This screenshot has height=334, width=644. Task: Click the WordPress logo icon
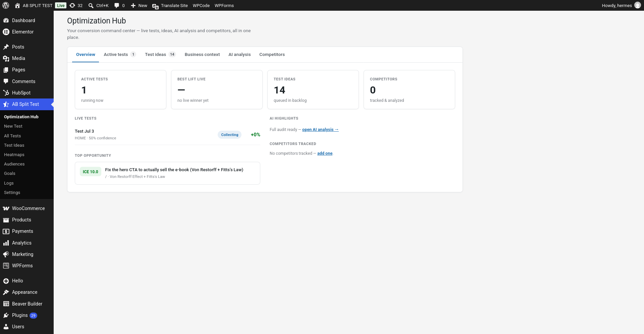tap(6, 5)
